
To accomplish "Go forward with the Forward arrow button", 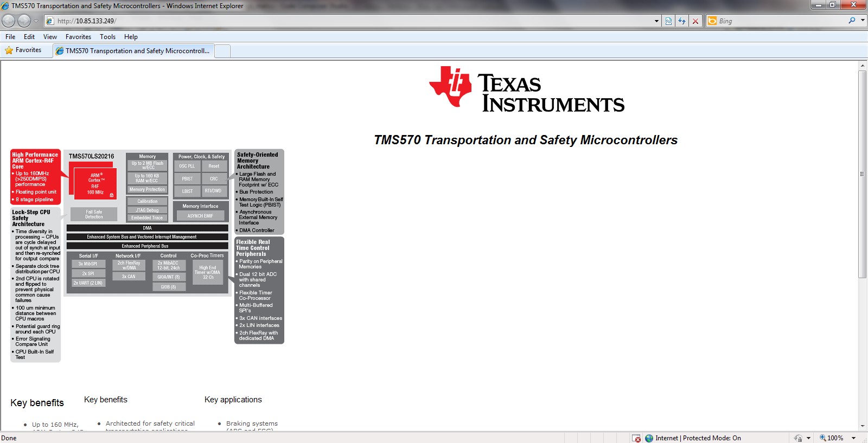I will 24,21.
